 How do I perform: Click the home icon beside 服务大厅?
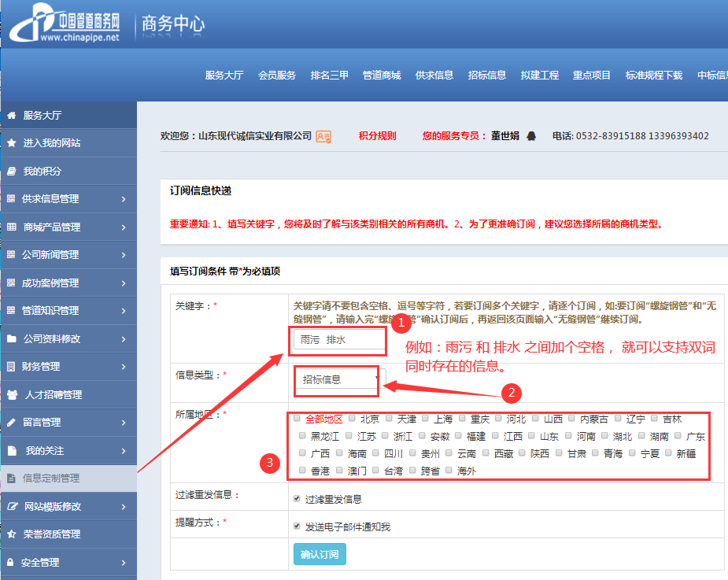point(11,115)
